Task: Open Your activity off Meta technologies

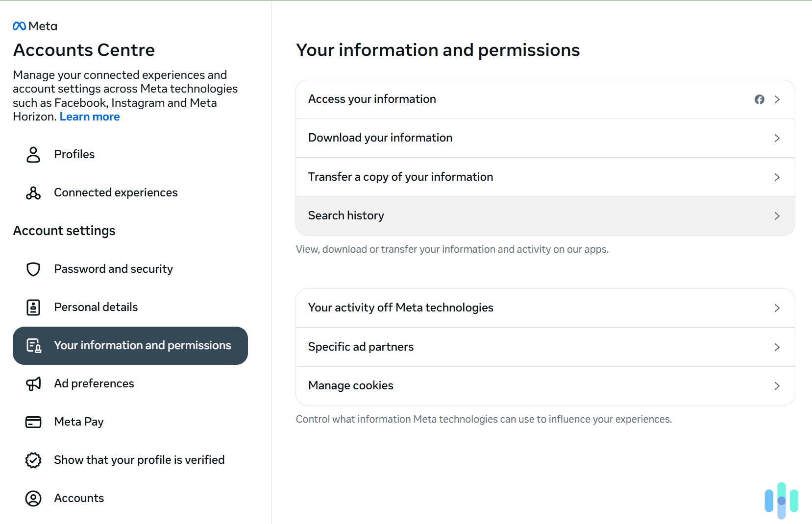Action: [545, 308]
